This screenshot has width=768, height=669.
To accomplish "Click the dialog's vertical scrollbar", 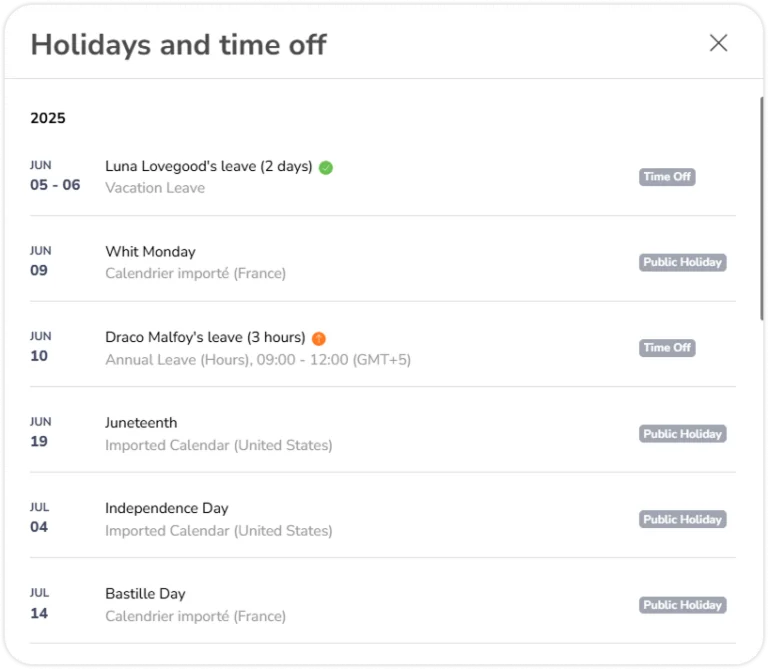I will tap(762, 209).
